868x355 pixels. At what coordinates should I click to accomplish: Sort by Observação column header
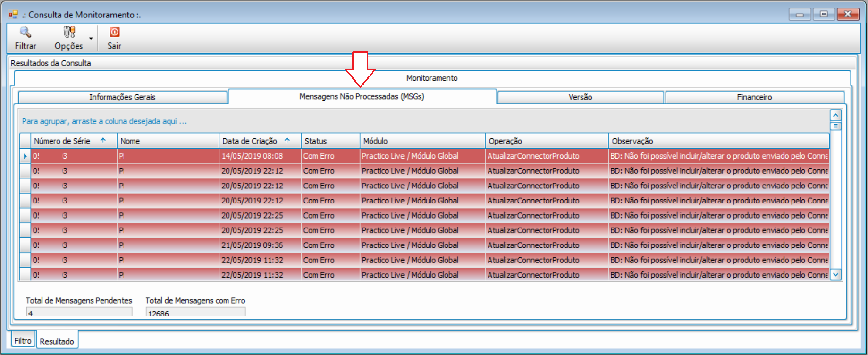(x=719, y=141)
